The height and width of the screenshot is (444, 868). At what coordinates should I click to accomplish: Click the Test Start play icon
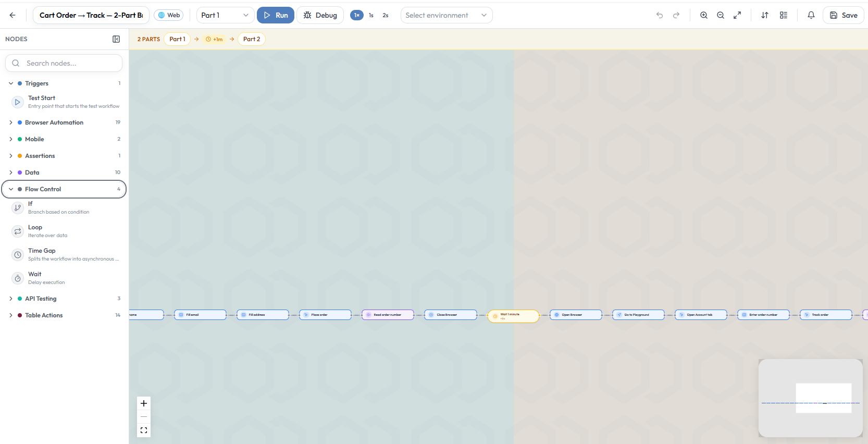click(18, 102)
